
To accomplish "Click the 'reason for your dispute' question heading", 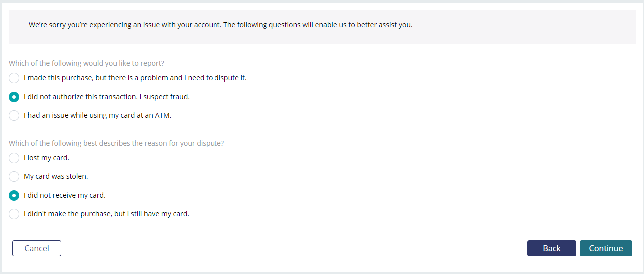I will 117,143.
